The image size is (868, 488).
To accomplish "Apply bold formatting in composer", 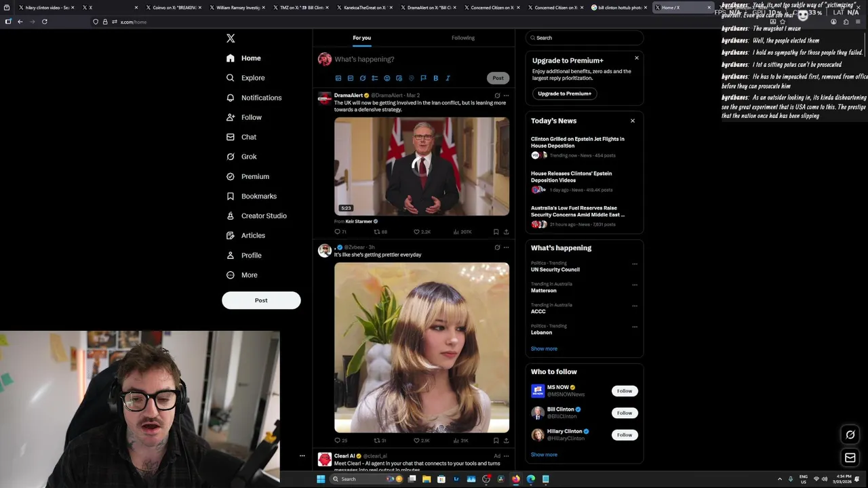I will pyautogui.click(x=435, y=78).
